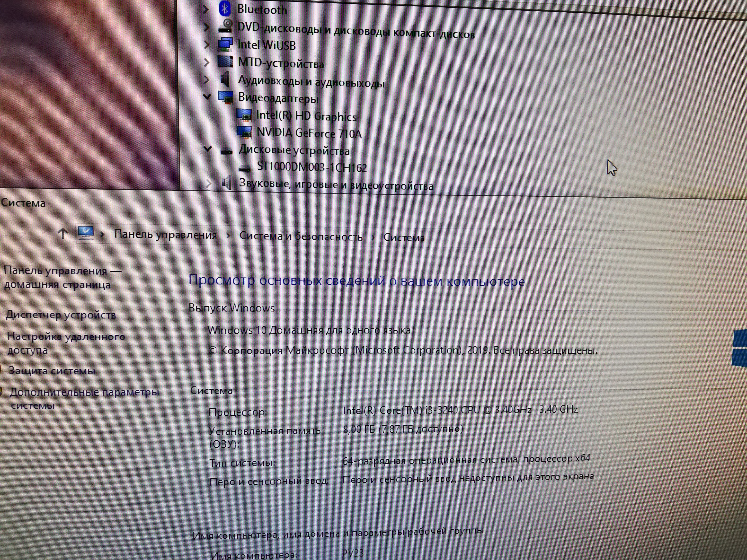The image size is (747, 560).
Task: Click the NVIDIA GeForce 710A adapter icon
Action: pyautogui.click(x=244, y=132)
